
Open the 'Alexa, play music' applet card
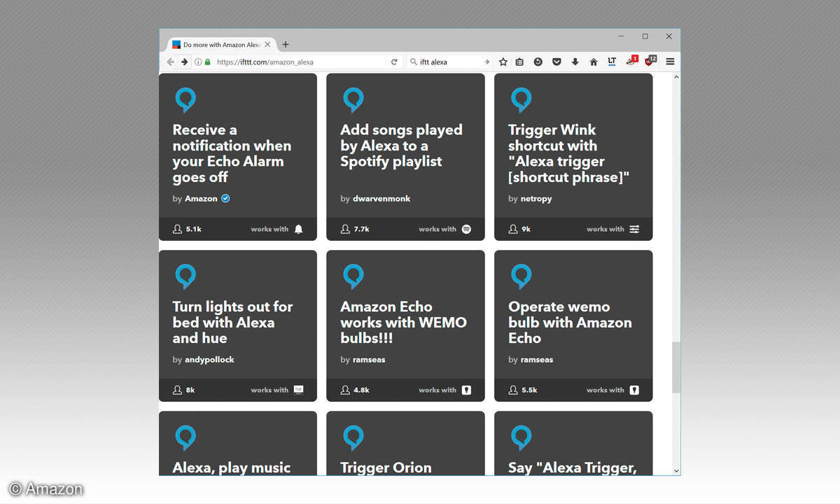tap(238, 444)
